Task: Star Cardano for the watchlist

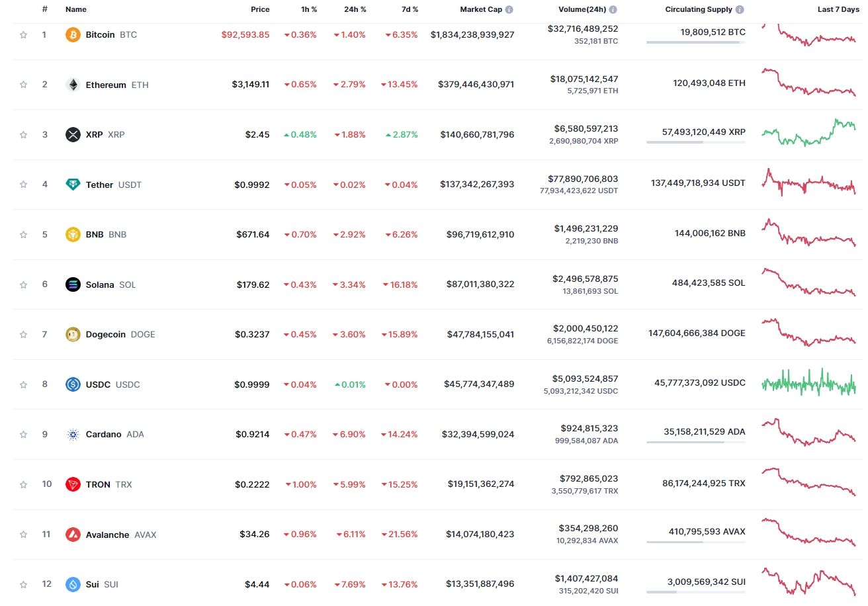Action: [x=24, y=434]
